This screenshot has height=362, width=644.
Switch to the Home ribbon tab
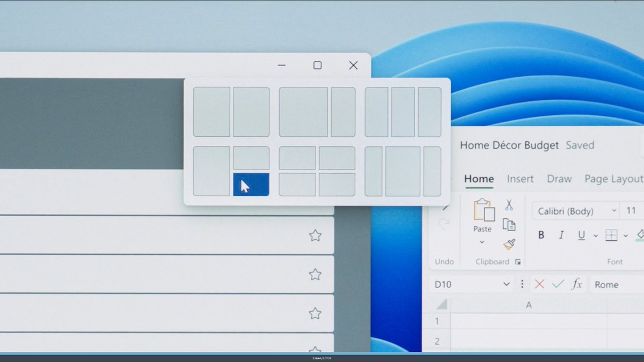tap(479, 179)
